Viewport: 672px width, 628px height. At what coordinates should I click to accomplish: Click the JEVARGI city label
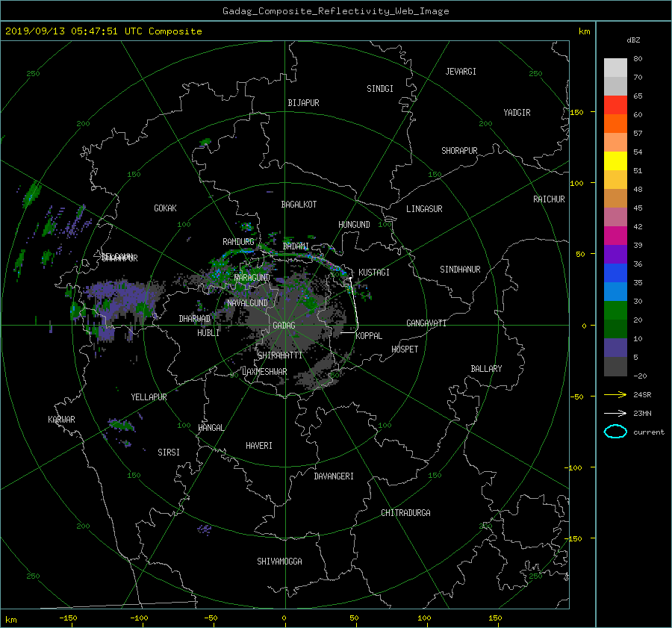(x=461, y=72)
